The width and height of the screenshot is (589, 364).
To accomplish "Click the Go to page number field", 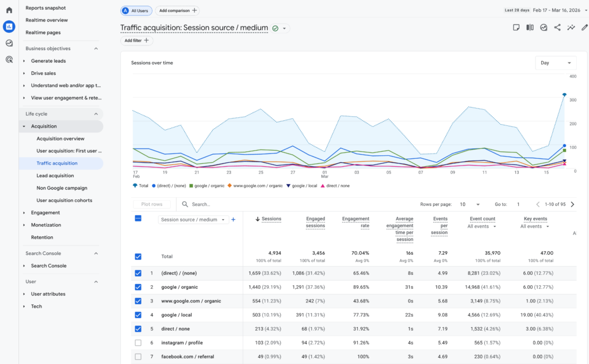I will tap(518, 204).
